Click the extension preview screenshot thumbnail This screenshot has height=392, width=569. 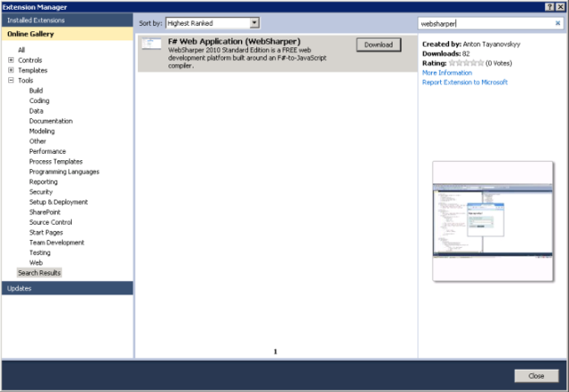(493, 221)
